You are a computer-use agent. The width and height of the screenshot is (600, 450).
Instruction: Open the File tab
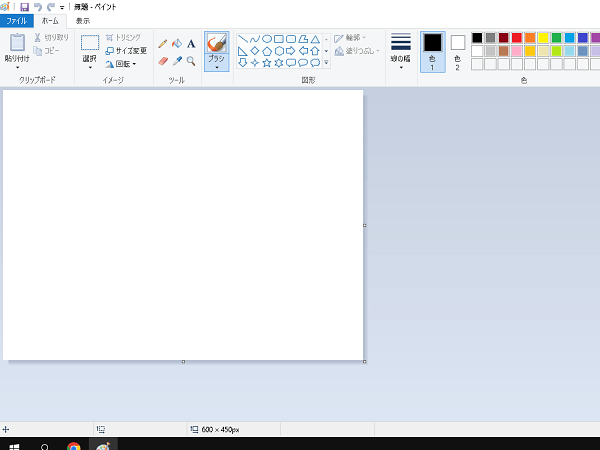coord(16,21)
